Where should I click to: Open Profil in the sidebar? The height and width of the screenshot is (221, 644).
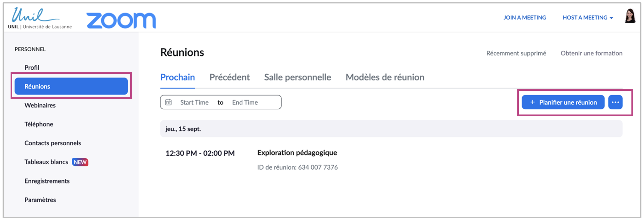coord(32,68)
